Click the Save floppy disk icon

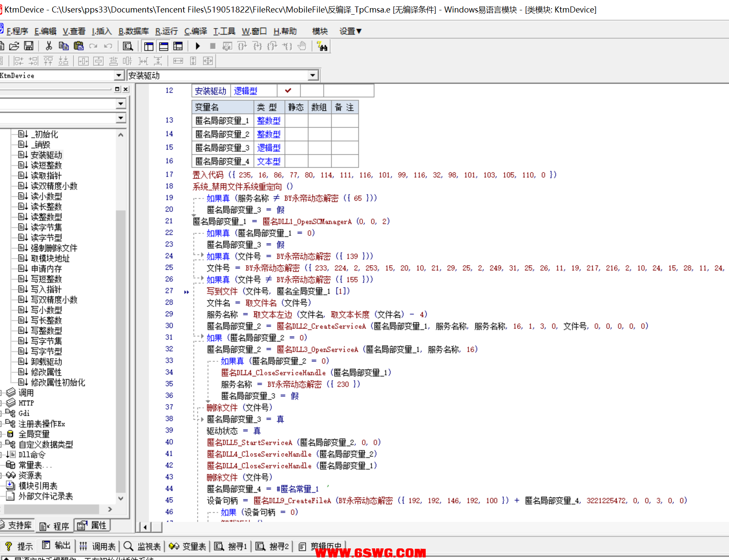tap(29, 46)
